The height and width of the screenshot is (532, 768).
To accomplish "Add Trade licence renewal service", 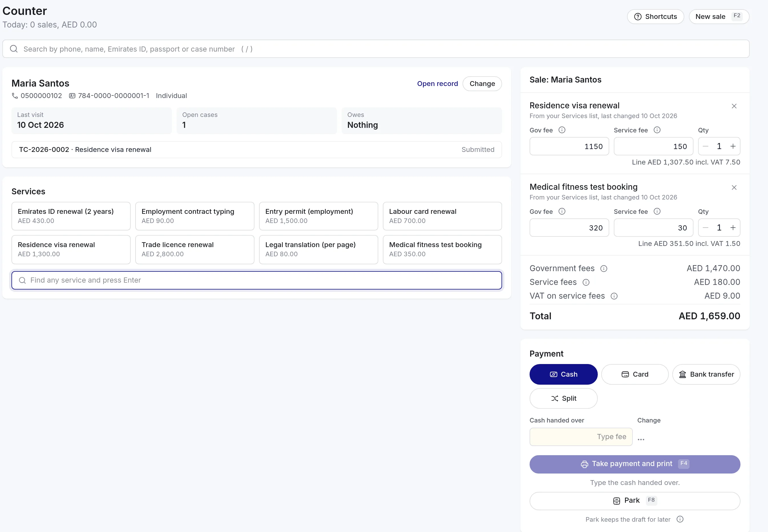I will [195, 249].
